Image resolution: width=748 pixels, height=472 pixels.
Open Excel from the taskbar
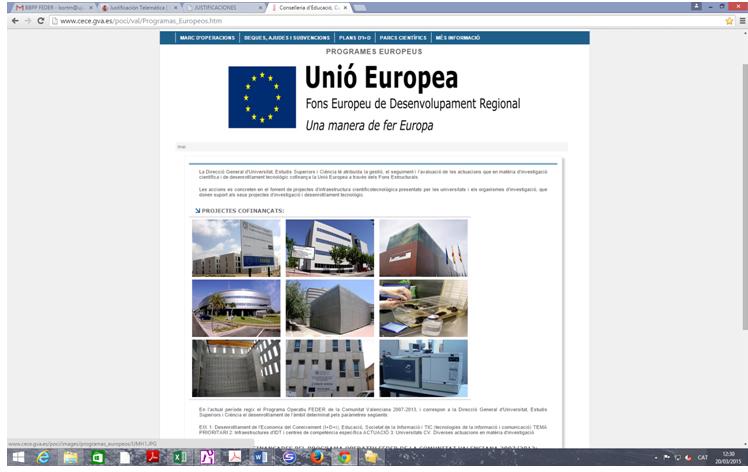179,457
